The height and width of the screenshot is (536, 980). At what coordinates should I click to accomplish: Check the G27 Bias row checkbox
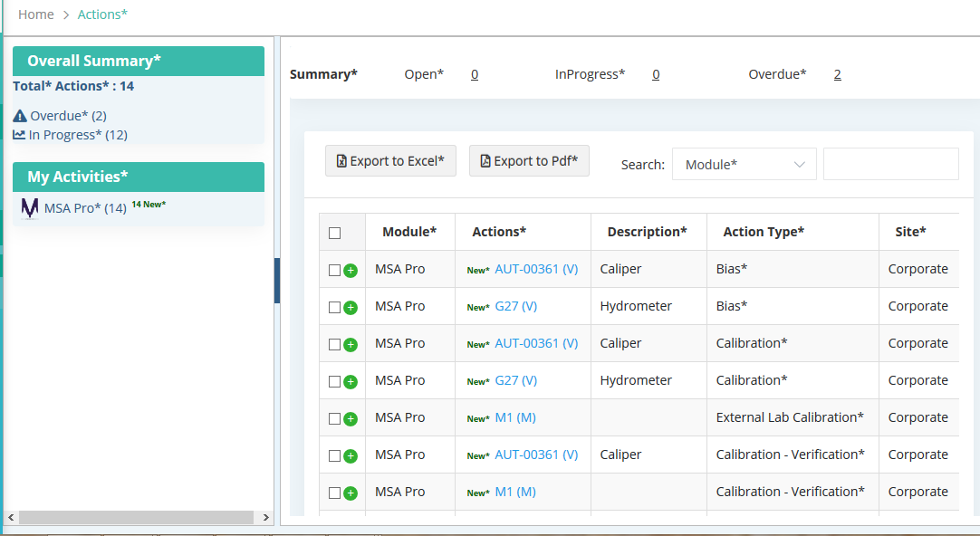tap(334, 307)
